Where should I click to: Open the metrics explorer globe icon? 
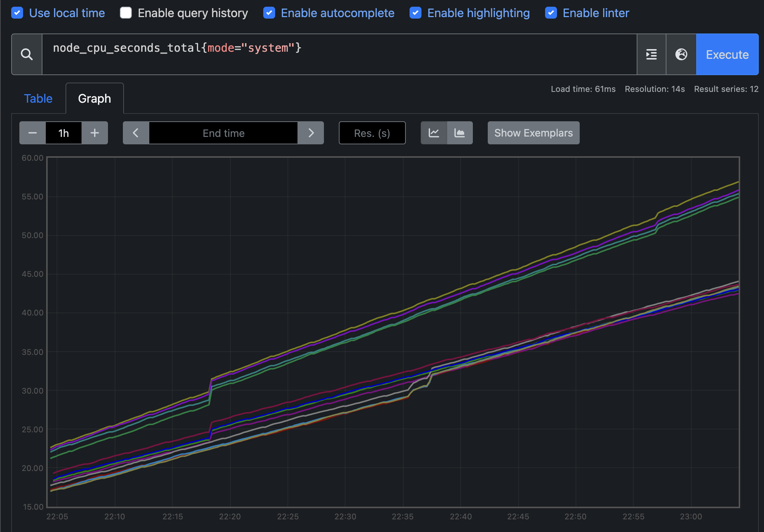pyautogui.click(x=681, y=55)
